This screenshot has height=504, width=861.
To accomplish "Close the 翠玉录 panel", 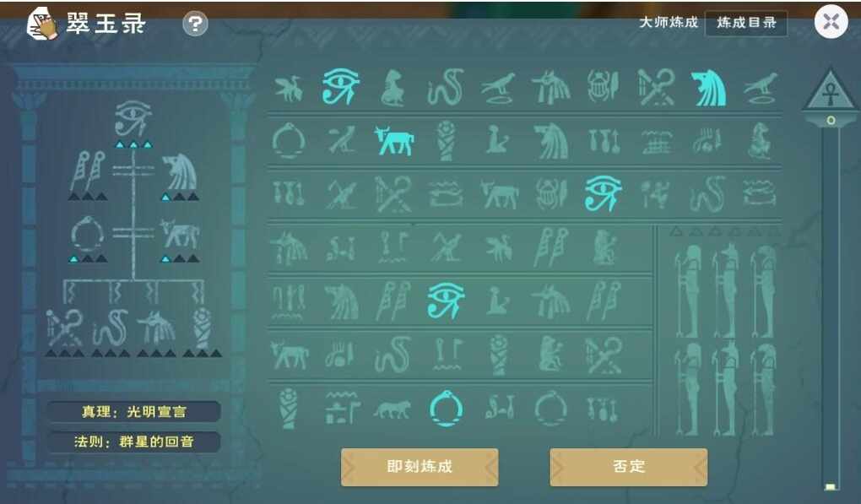I will click(831, 22).
